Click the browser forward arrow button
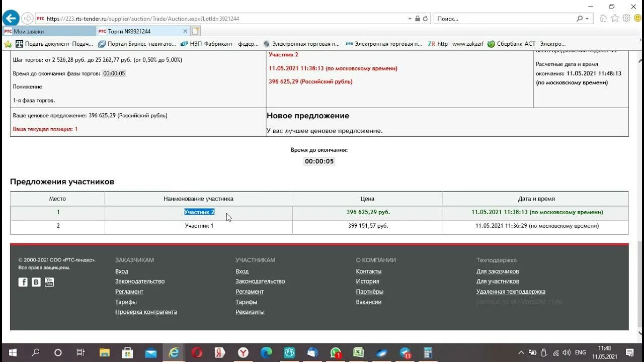This screenshot has height=362, width=644. 27,19
